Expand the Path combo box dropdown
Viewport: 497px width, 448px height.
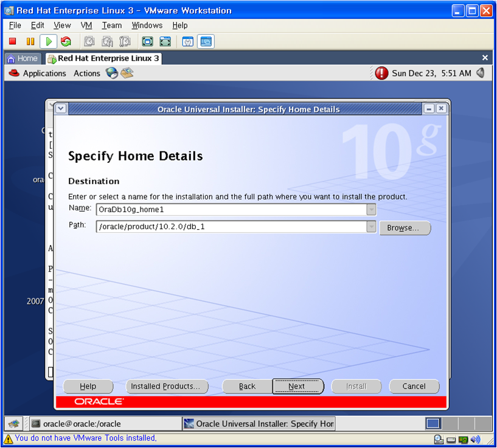click(x=371, y=227)
